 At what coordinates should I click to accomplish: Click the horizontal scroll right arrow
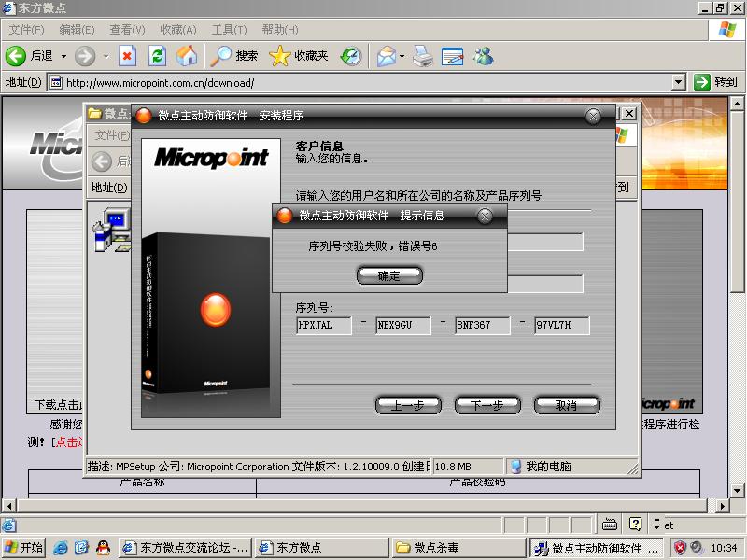(723, 506)
